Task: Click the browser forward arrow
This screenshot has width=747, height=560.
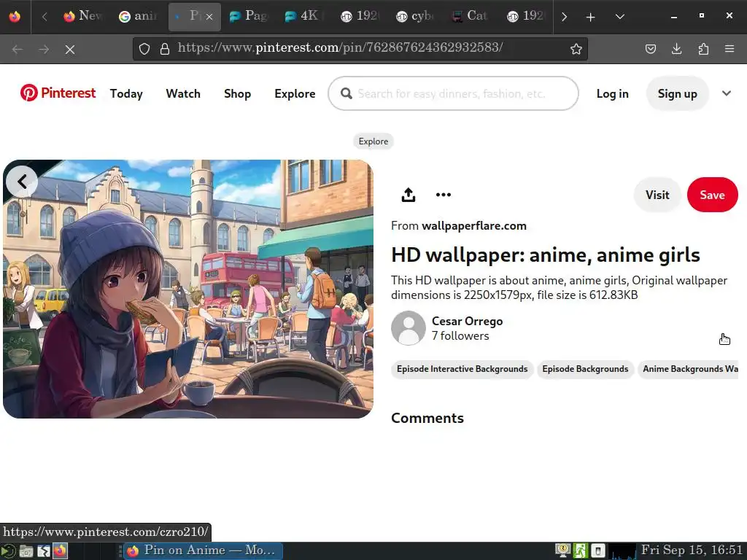Action: 44,49
